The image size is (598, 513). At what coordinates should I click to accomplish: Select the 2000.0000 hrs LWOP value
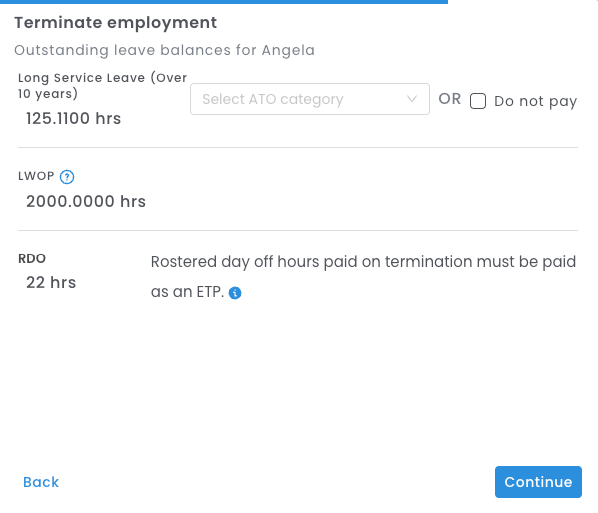point(86,201)
